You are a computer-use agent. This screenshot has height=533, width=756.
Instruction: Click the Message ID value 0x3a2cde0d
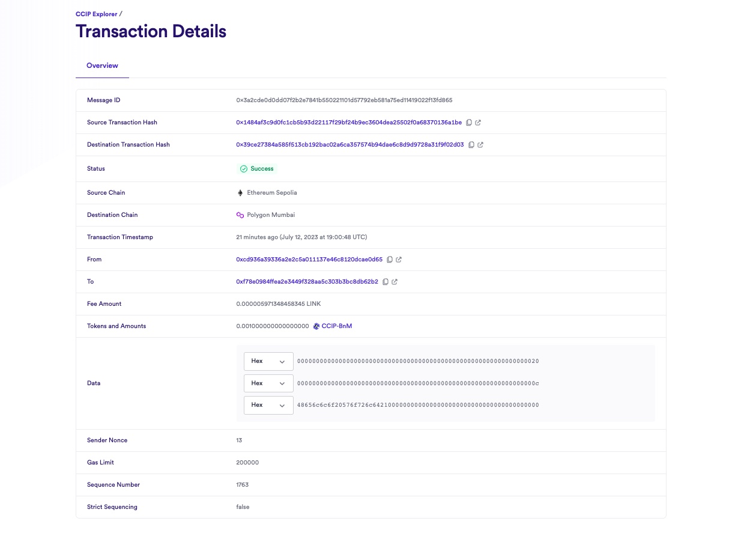pos(344,100)
